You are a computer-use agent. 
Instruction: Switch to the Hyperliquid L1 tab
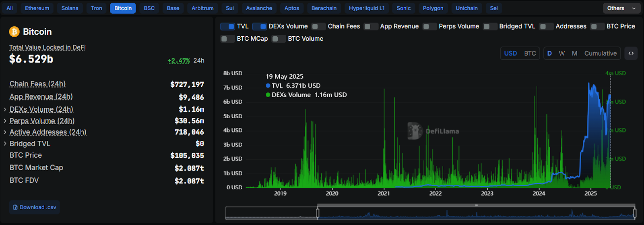click(367, 8)
